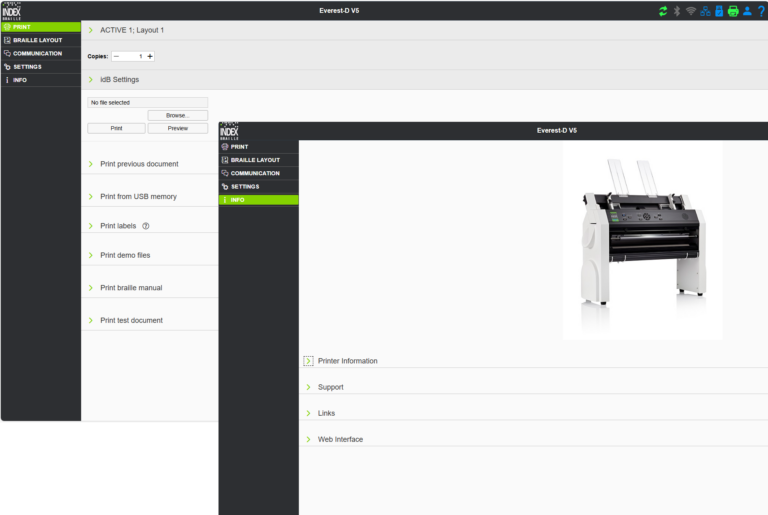Decrease copies with the minus button
768x515 pixels.
click(x=115, y=56)
